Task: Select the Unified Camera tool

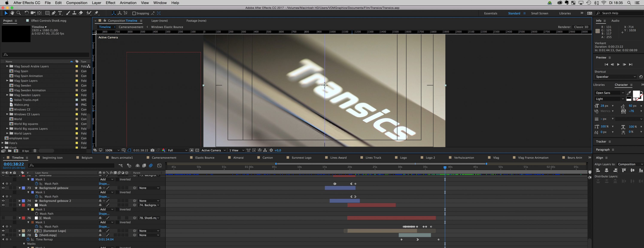Action: (33, 13)
